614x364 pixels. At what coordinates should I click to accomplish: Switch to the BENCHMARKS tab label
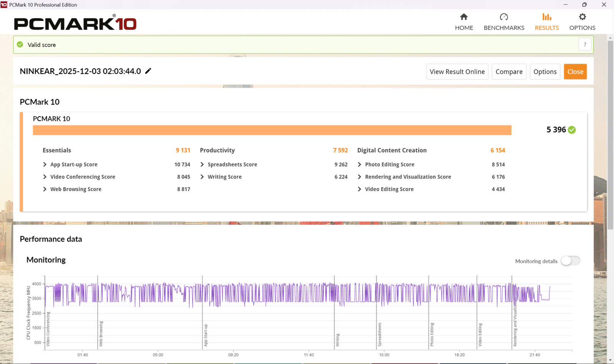503,28
